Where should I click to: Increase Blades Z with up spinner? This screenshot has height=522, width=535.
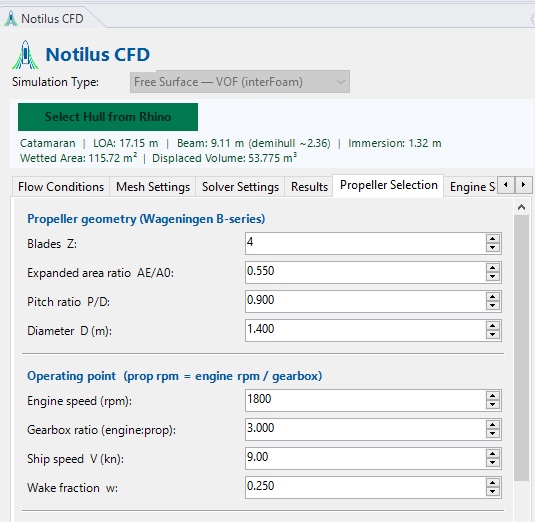493,239
